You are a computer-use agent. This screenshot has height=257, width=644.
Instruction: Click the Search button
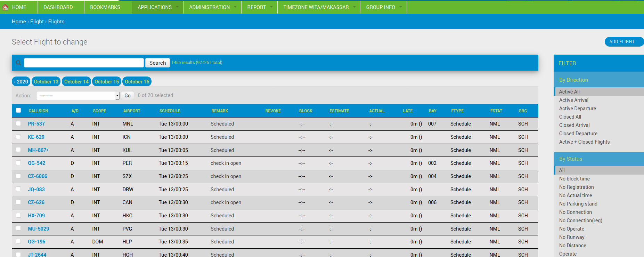(x=157, y=63)
